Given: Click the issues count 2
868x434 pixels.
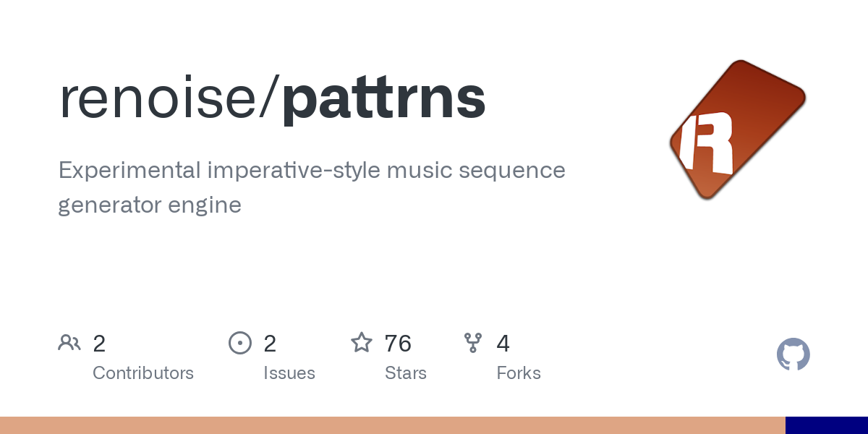Looking at the screenshot, I should coord(270,343).
